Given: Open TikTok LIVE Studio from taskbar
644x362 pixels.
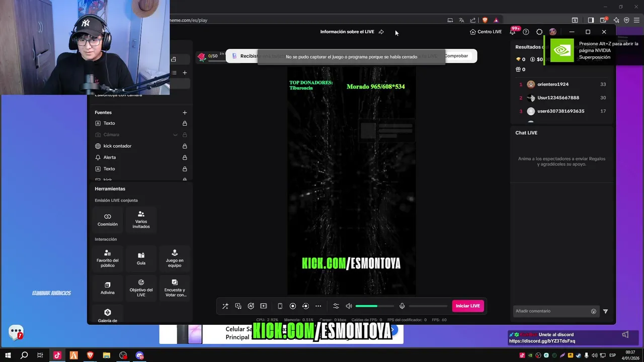Looking at the screenshot, I should 57,355.
